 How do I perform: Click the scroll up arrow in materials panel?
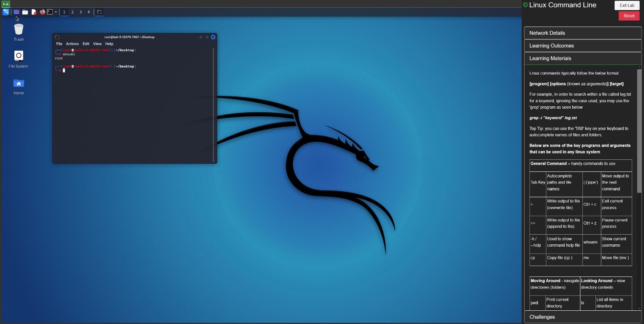tap(639, 67)
